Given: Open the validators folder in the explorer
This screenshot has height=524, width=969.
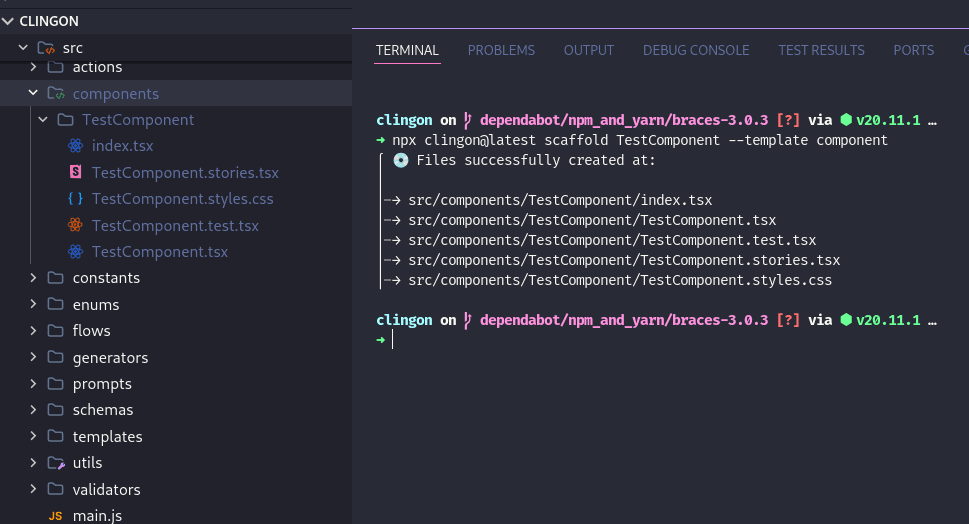Looking at the screenshot, I should tap(106, 490).
